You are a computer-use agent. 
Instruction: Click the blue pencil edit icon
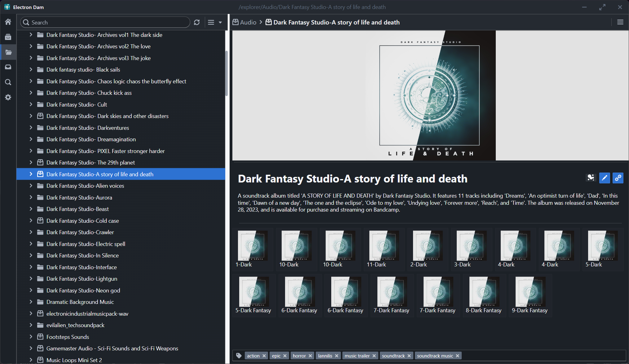tap(604, 178)
